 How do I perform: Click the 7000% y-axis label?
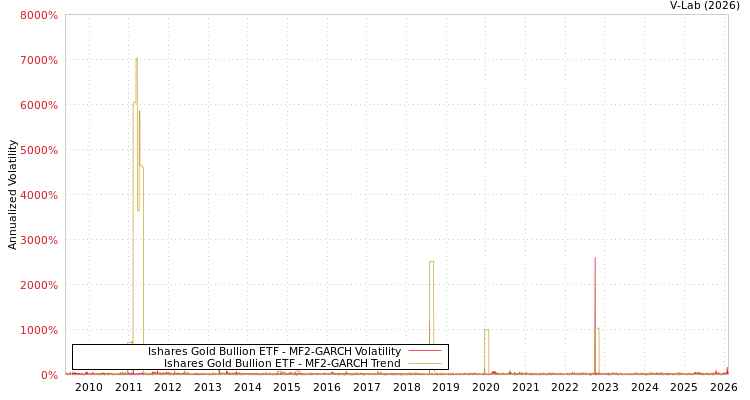39,60
